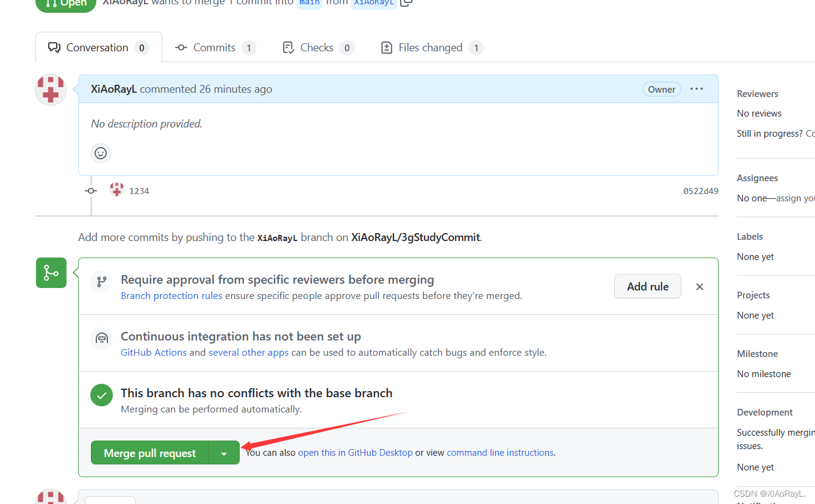Click 'No reviews' text in sidebar
Image resolution: width=815 pixels, height=504 pixels.
click(x=759, y=113)
